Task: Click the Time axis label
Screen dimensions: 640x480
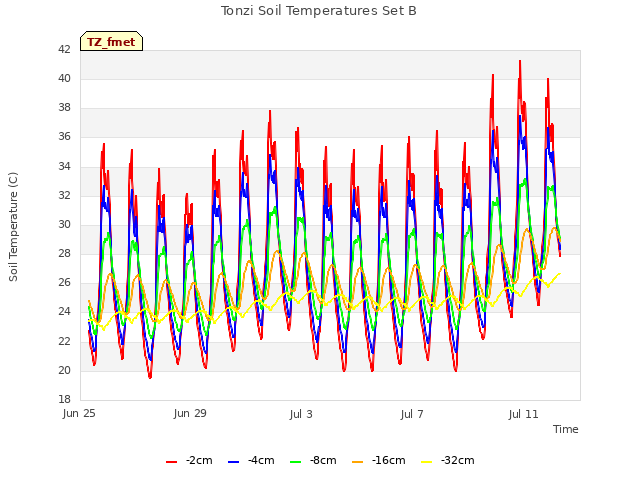Action: click(x=566, y=429)
